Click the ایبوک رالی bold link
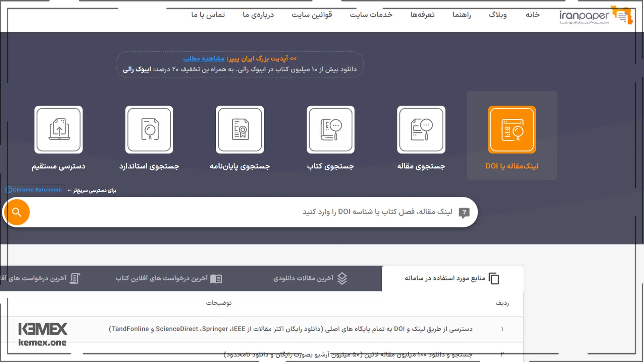644x362 pixels. pos(137,69)
